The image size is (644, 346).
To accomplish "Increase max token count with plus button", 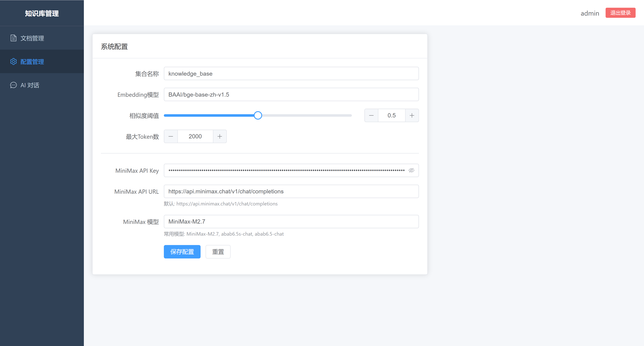I will (220, 136).
